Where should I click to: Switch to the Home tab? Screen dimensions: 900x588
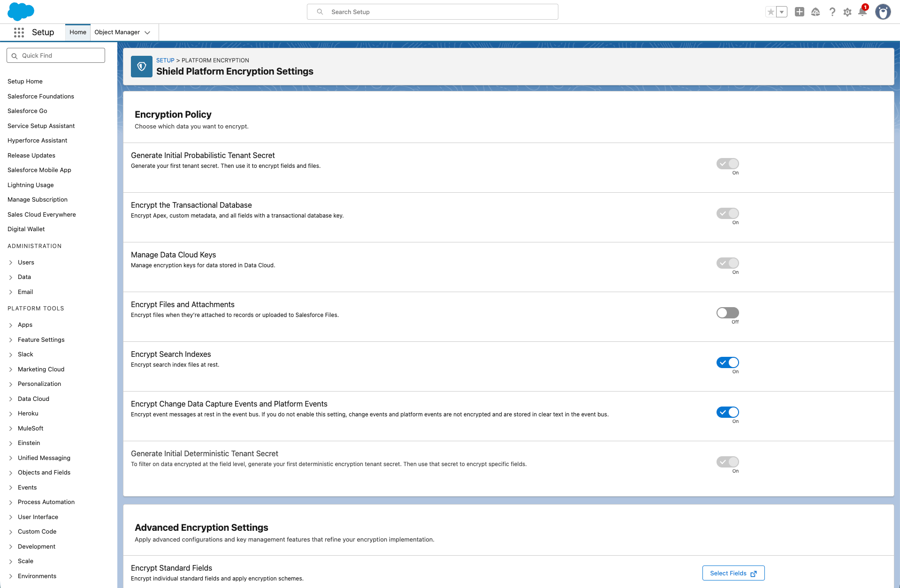(78, 32)
